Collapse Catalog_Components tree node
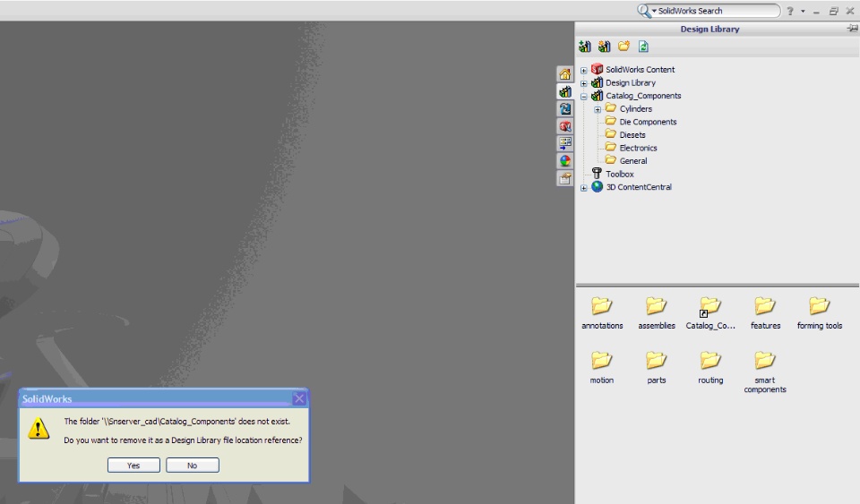 tap(583, 97)
